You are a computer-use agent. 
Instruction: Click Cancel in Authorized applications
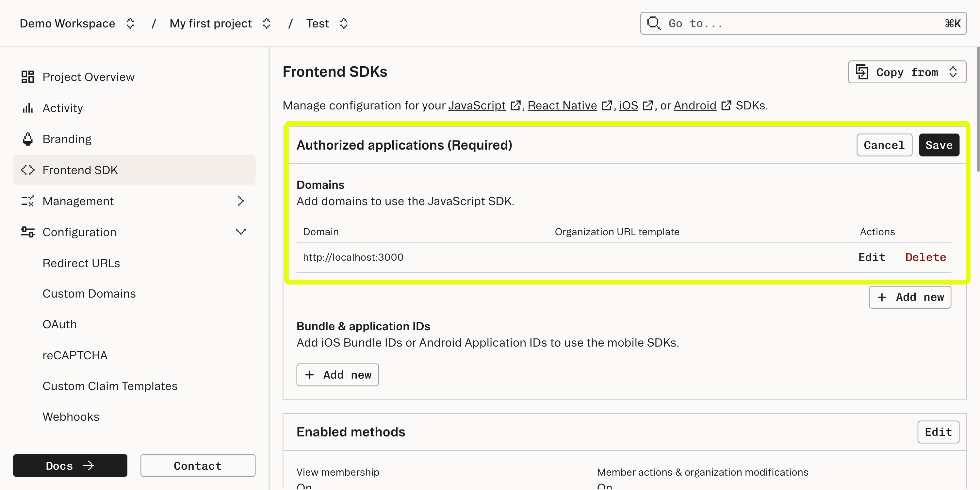click(884, 145)
